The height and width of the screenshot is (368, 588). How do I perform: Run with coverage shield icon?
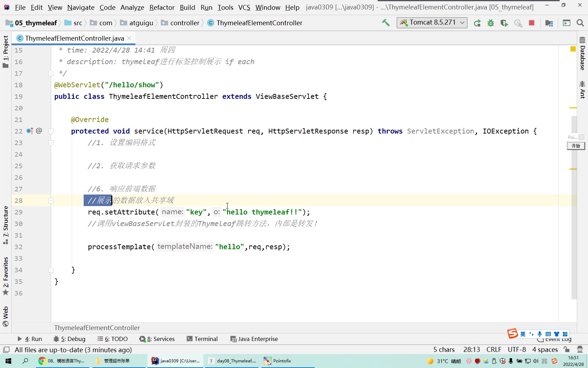click(504, 23)
